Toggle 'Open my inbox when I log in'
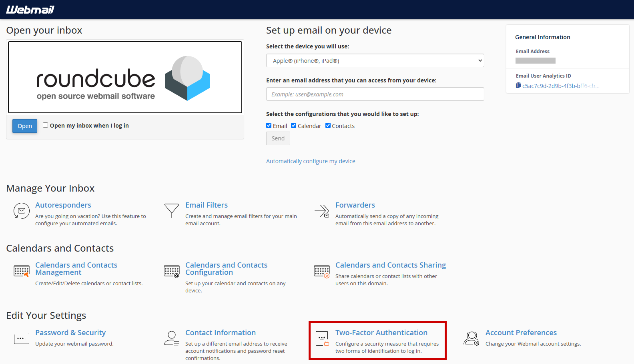Screen dimensions: 634x364 click(45, 125)
